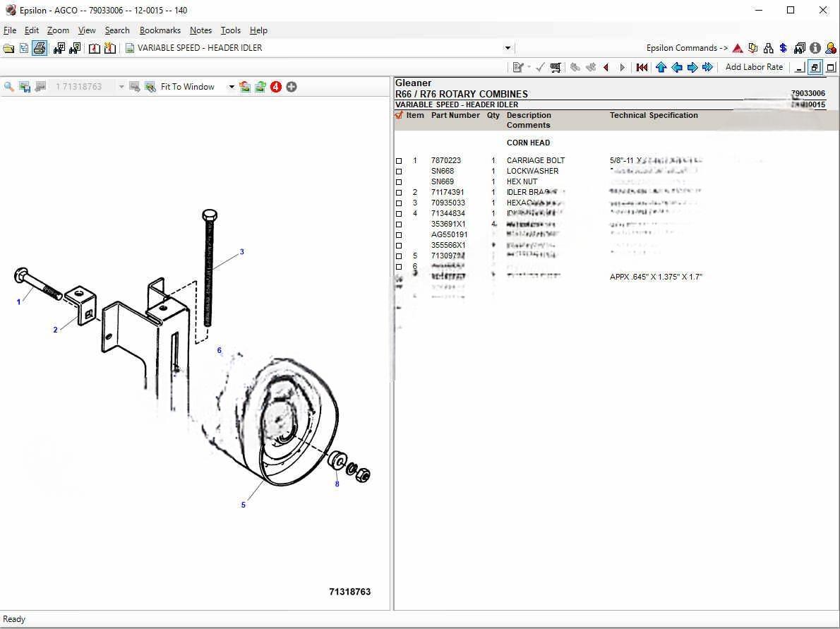
Task: Click the print icon in the toolbar
Action: [x=40, y=48]
